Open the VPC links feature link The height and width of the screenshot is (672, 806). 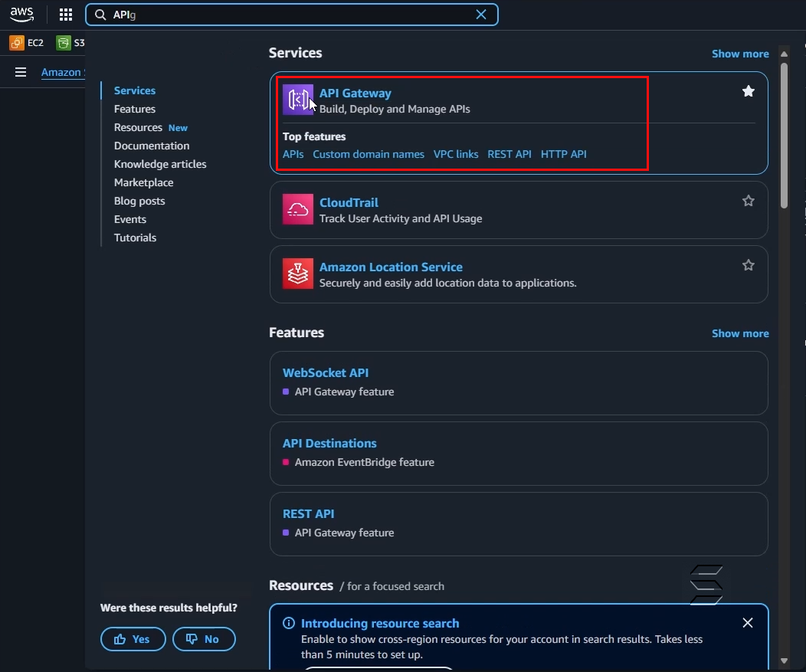[456, 154]
